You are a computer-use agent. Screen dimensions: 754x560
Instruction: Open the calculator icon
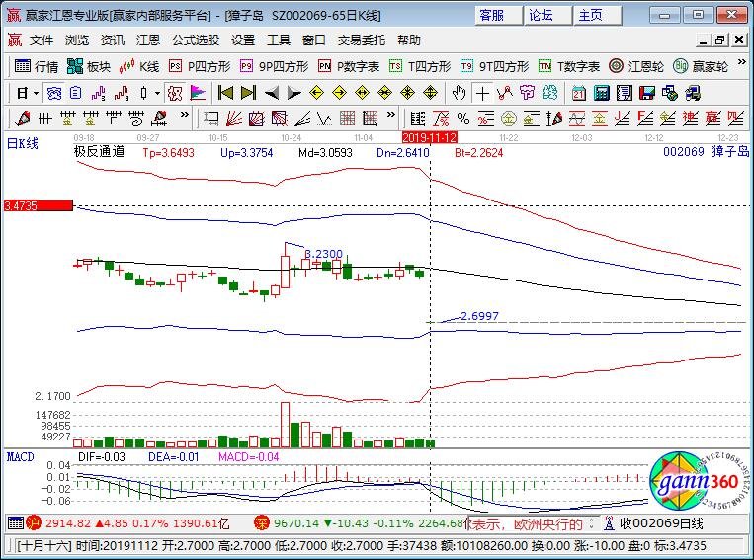coord(602,93)
